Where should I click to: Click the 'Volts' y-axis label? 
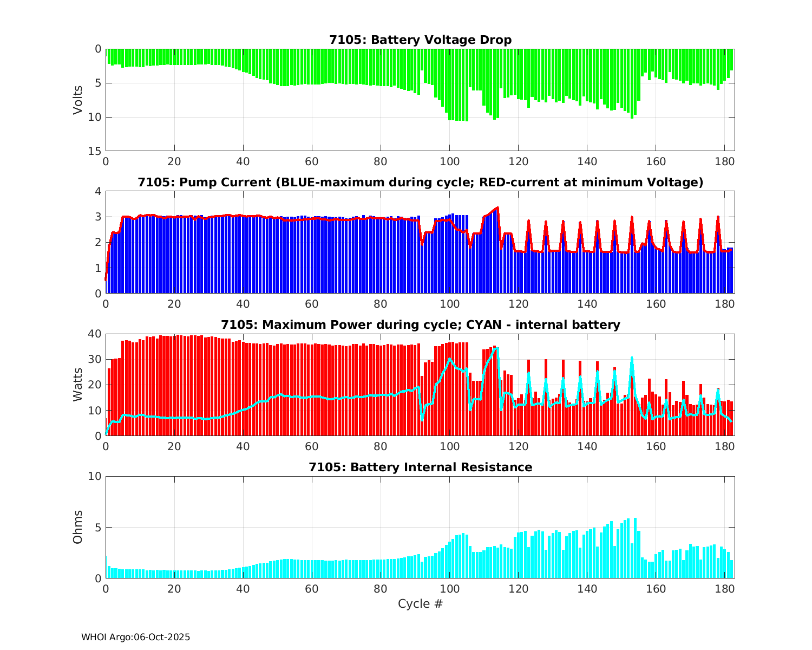78,100
